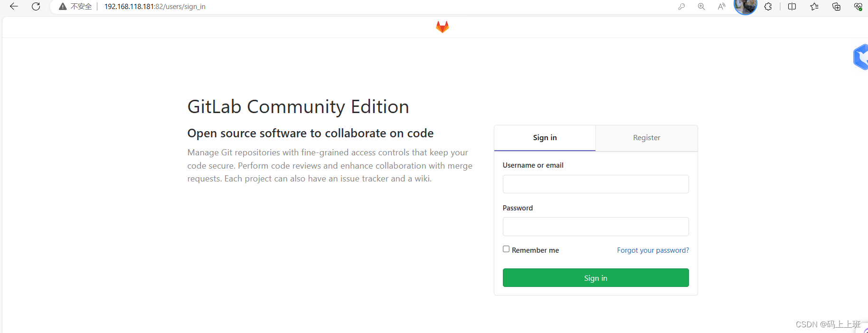Focus the Username or email field
The height and width of the screenshot is (333, 868).
(595, 184)
